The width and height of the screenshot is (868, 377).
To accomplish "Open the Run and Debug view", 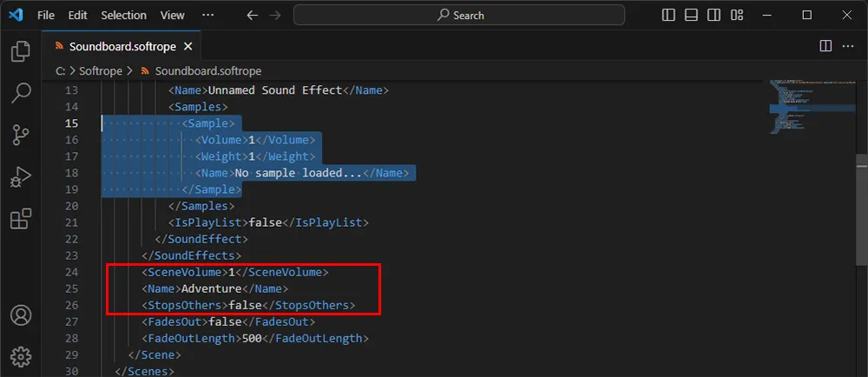I will [x=21, y=177].
